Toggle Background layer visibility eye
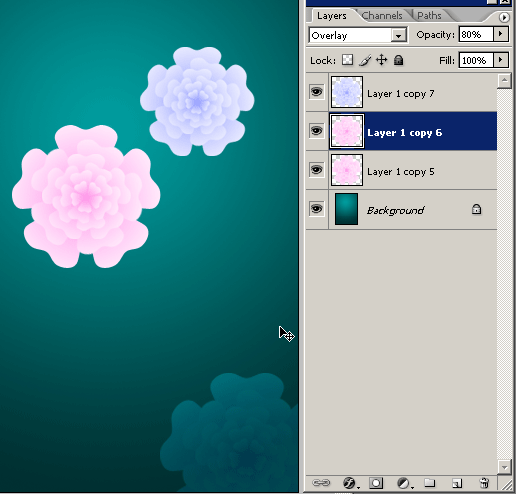 (x=316, y=209)
